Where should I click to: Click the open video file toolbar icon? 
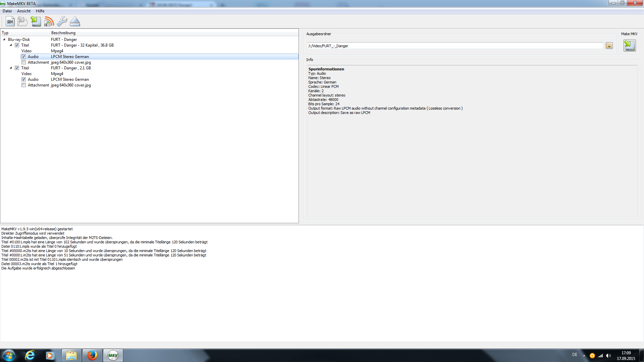tap(10, 21)
